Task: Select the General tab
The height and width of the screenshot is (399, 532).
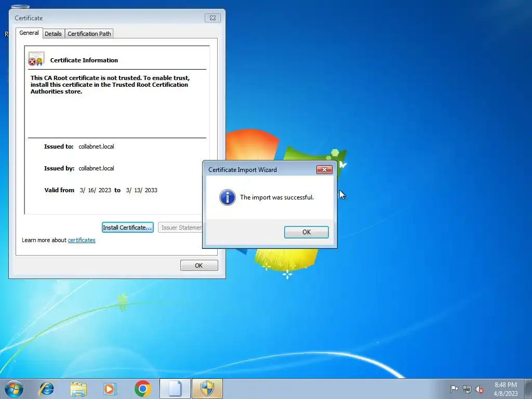Action: (x=29, y=33)
